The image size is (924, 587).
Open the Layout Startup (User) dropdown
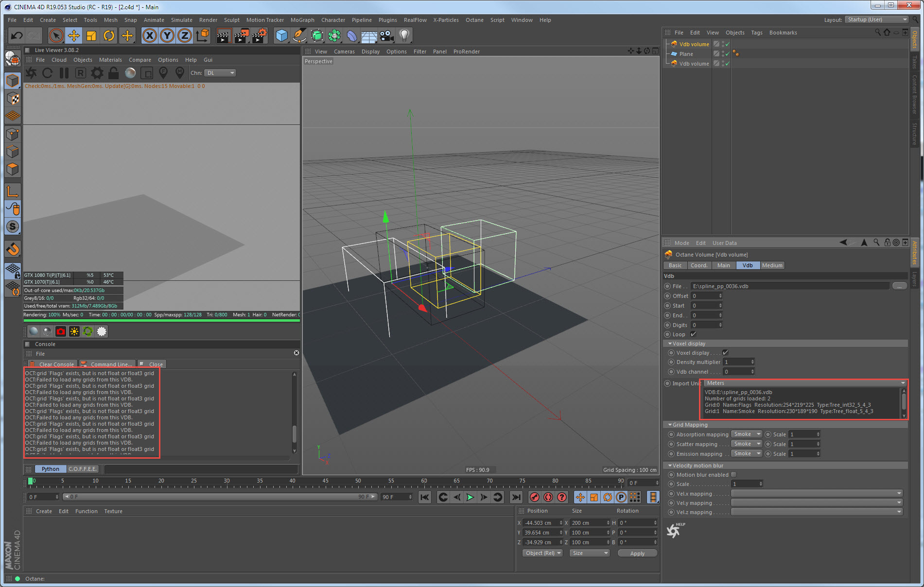[877, 19]
